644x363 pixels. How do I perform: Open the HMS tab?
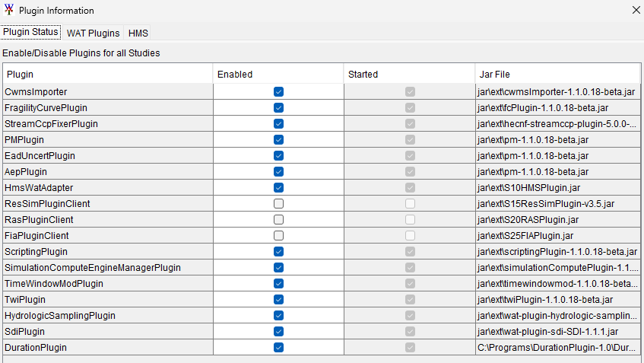coord(139,33)
